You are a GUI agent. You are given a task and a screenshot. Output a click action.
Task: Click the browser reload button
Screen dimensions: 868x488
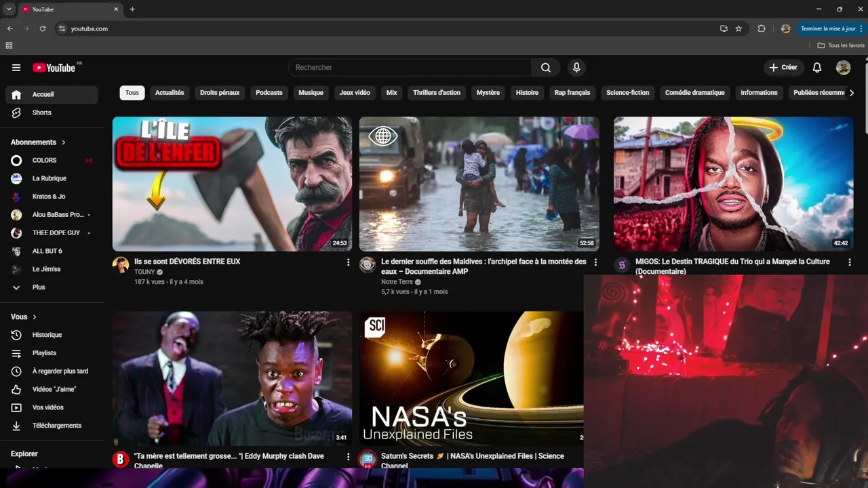click(x=43, y=28)
